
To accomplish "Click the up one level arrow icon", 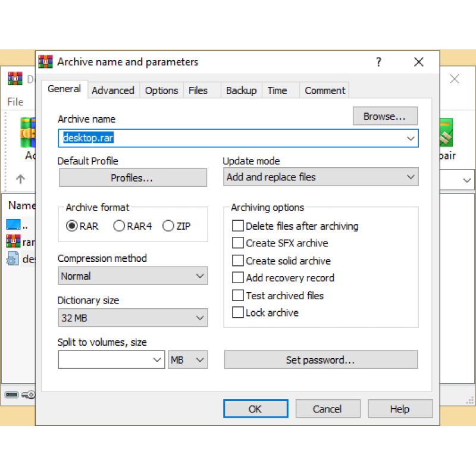I will tap(20, 179).
